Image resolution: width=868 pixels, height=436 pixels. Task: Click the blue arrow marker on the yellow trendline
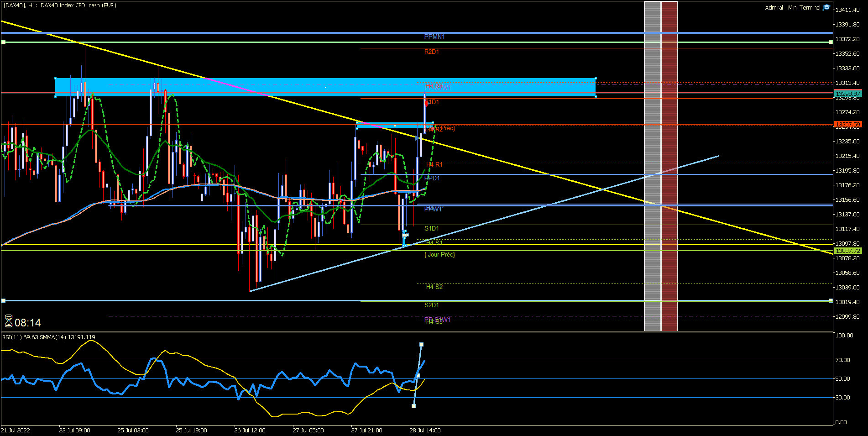[x=418, y=138]
